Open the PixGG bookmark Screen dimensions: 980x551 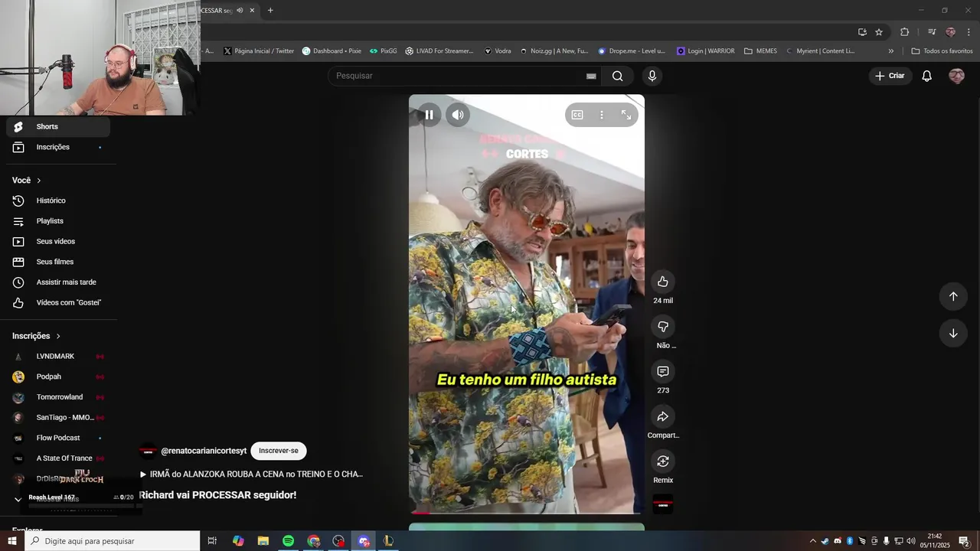tap(383, 51)
